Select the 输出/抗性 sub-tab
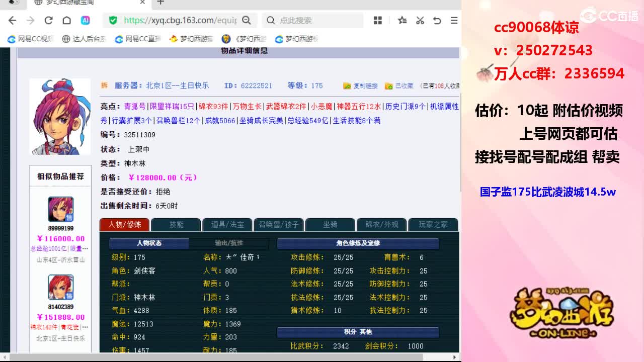 (229, 243)
